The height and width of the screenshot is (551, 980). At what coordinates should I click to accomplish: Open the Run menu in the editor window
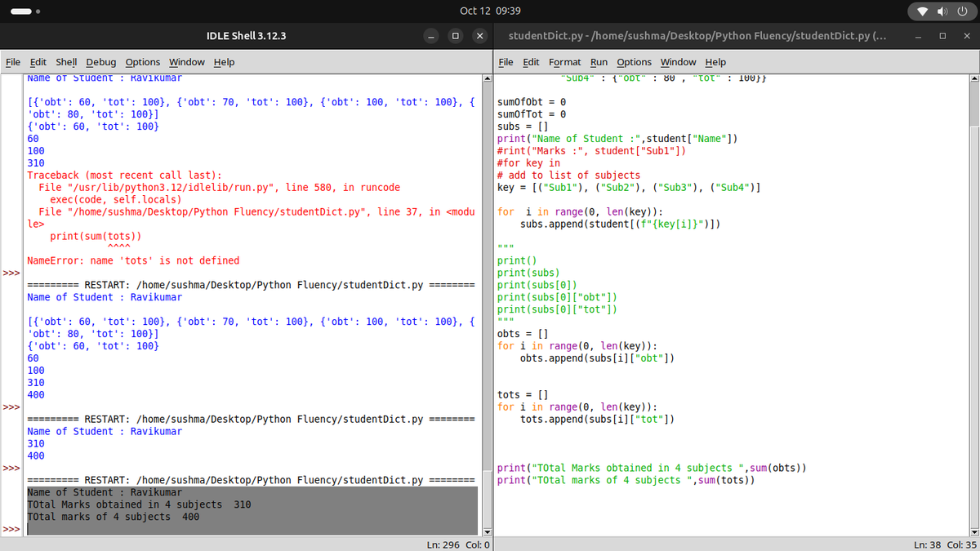597,62
